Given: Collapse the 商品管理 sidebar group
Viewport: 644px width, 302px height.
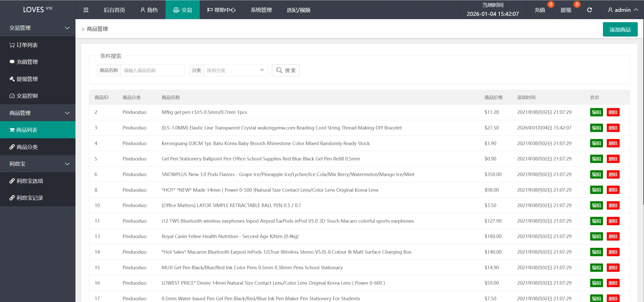Looking at the screenshot, I should click(x=38, y=113).
